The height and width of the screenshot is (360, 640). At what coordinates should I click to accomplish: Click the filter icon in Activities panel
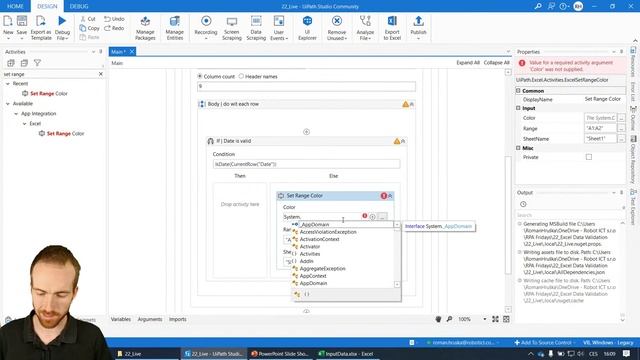point(37,63)
